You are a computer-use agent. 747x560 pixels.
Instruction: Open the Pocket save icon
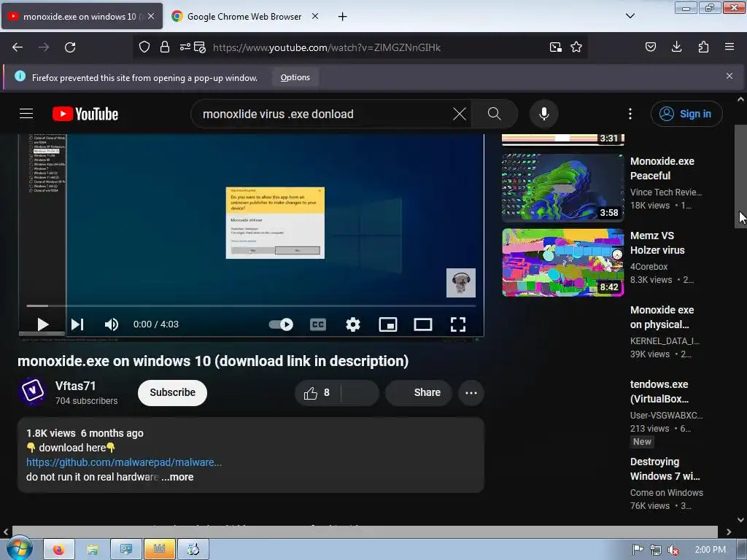pos(650,47)
